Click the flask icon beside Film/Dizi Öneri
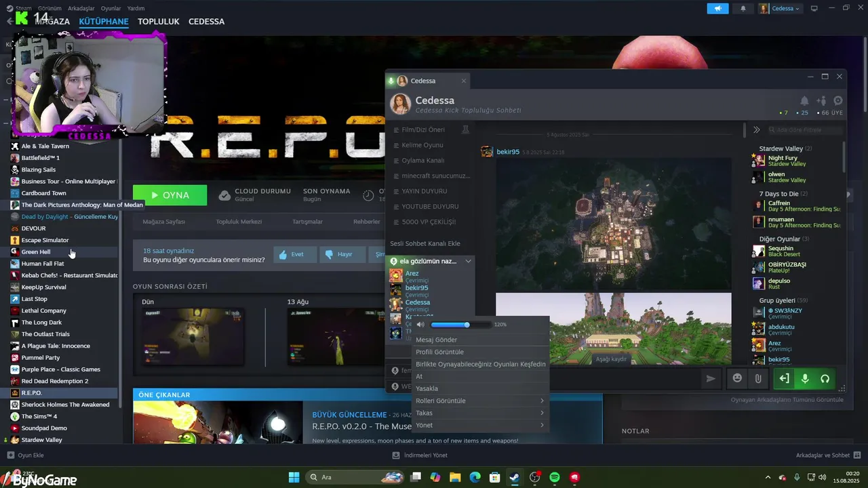This screenshot has height=488, width=868. 465,129
